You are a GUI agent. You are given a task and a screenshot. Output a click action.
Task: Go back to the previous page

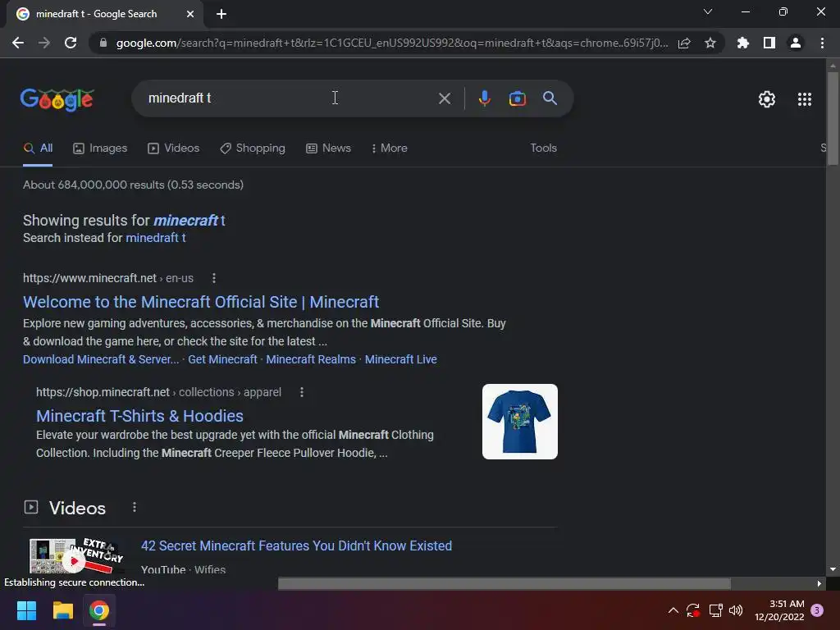tap(18, 43)
